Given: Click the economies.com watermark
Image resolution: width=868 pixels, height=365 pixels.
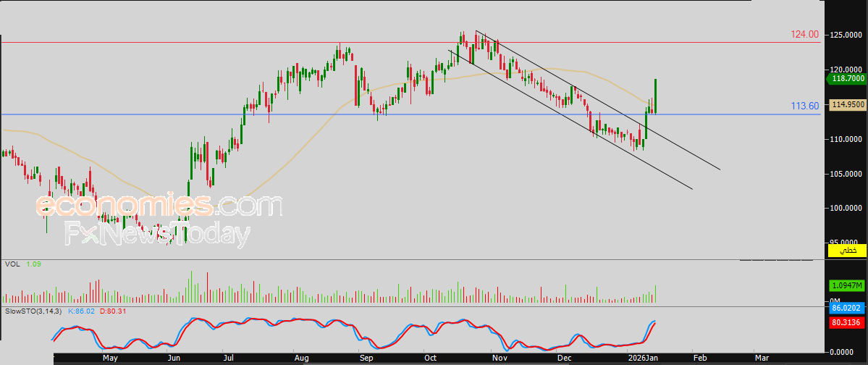Looking at the screenshot, I should click(x=159, y=205).
